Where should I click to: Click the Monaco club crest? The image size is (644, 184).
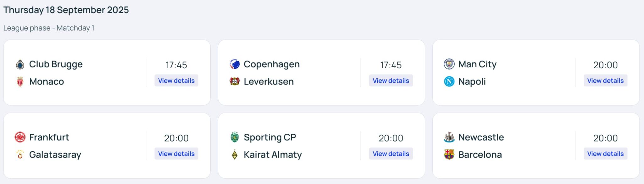(20, 81)
